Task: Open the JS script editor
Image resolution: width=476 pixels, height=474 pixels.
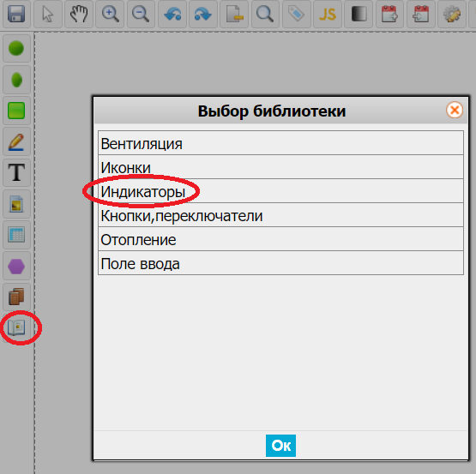Action: [x=328, y=14]
